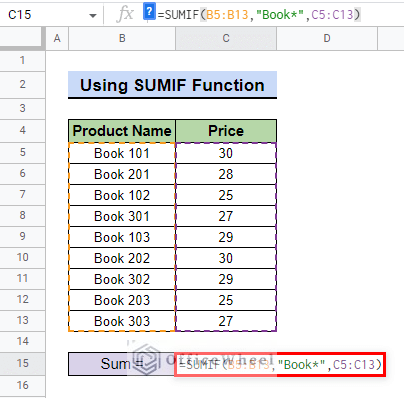The height and width of the screenshot is (398, 404).
Task: Click the blue formula help question mark
Action: click(x=149, y=12)
